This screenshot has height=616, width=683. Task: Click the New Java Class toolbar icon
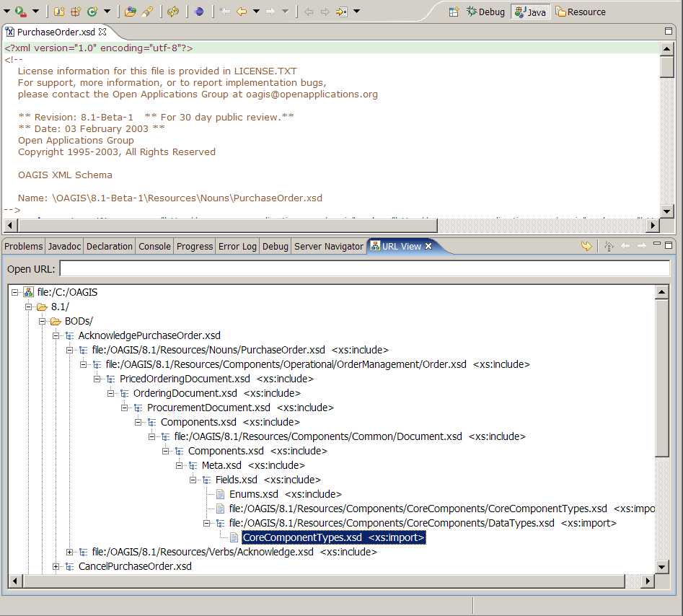click(92, 12)
